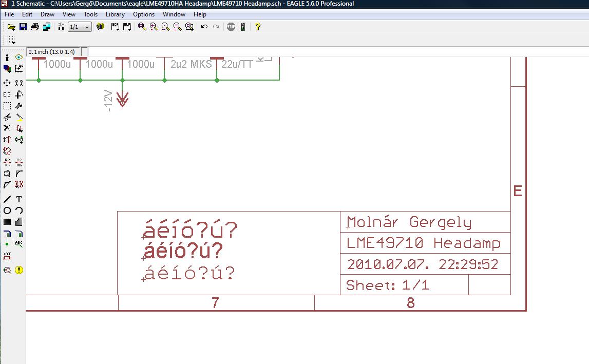Image resolution: width=589 pixels, height=364 pixels.
Task: Click the zoom to fit icon
Action: [142, 27]
